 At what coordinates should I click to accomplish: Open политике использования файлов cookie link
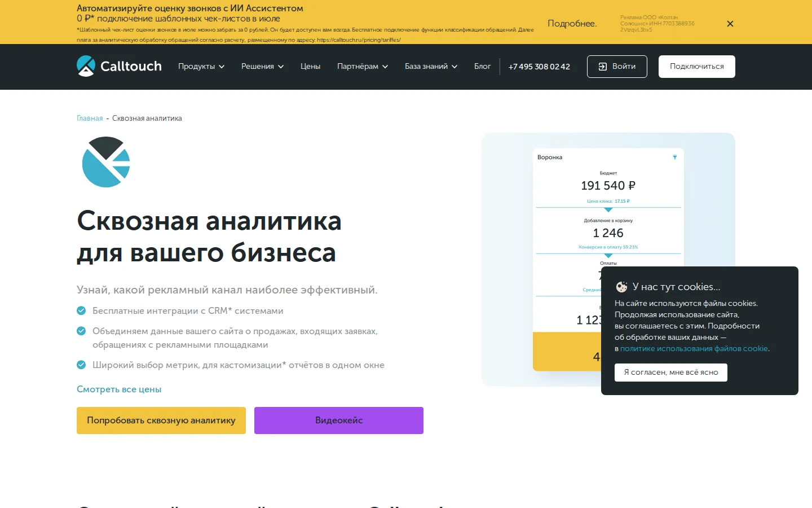(694, 349)
